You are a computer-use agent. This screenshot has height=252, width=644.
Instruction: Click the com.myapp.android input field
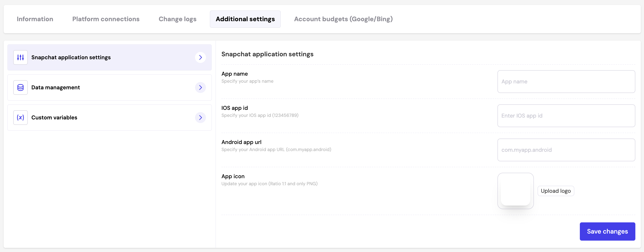point(566,150)
